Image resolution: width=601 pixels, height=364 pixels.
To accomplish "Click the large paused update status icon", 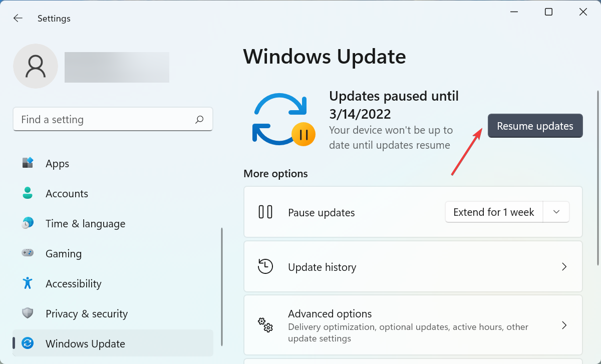I will tap(283, 119).
